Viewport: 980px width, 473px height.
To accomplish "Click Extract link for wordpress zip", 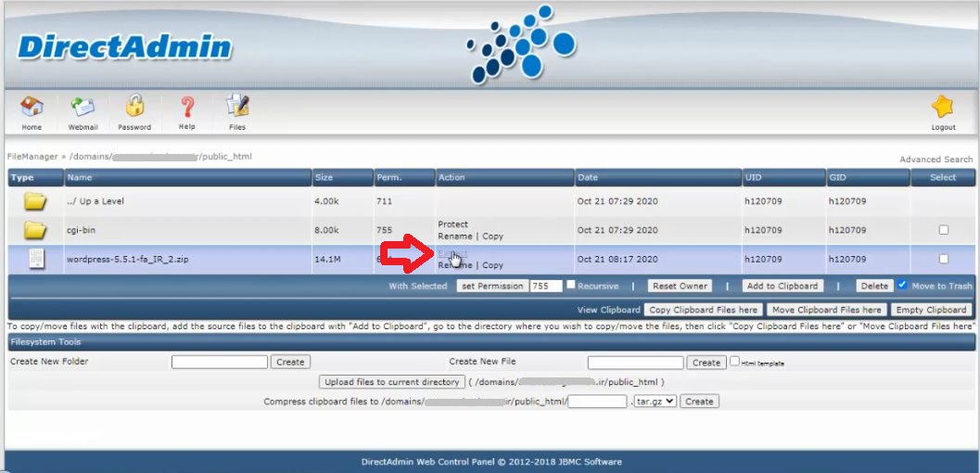I will [x=452, y=253].
